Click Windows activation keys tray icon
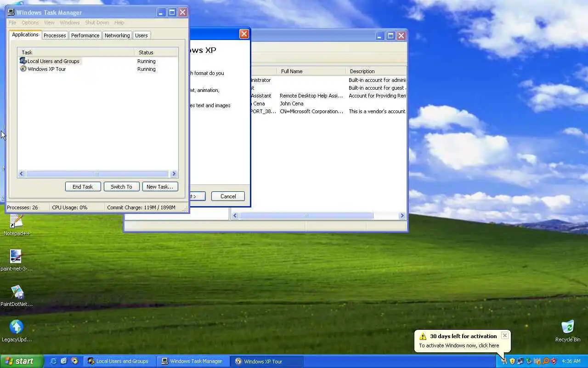 click(504, 361)
